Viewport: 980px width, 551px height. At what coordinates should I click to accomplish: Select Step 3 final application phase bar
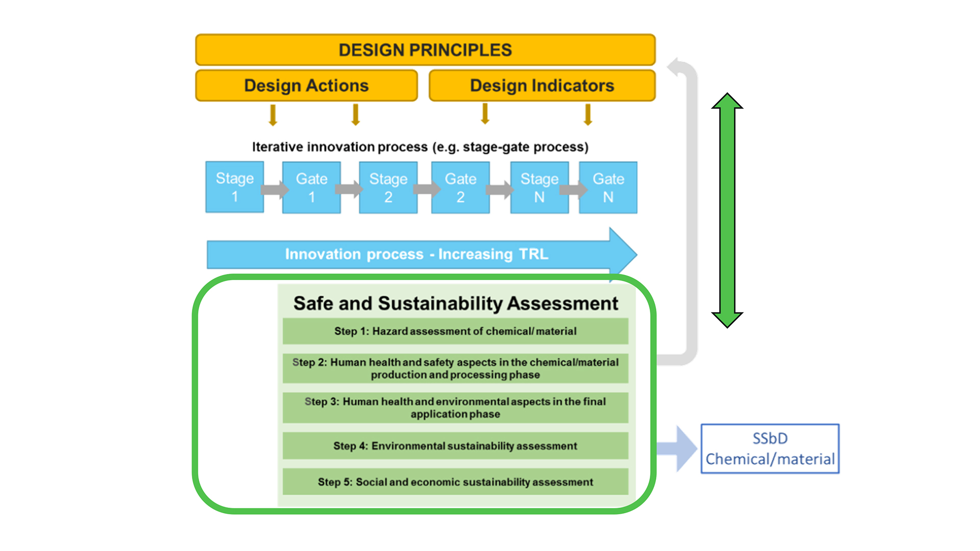(x=455, y=408)
